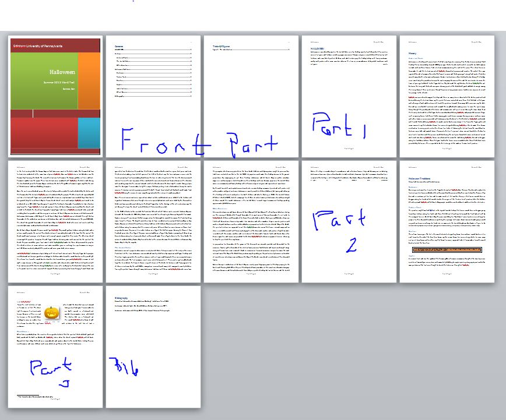Screen dimensions: 506x420
Task: Open the Table of Figures page
Action: tap(251, 97)
